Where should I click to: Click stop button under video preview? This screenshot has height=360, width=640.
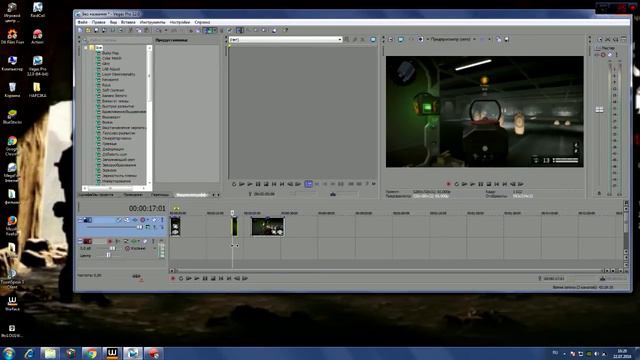pyautogui.click(x=489, y=184)
